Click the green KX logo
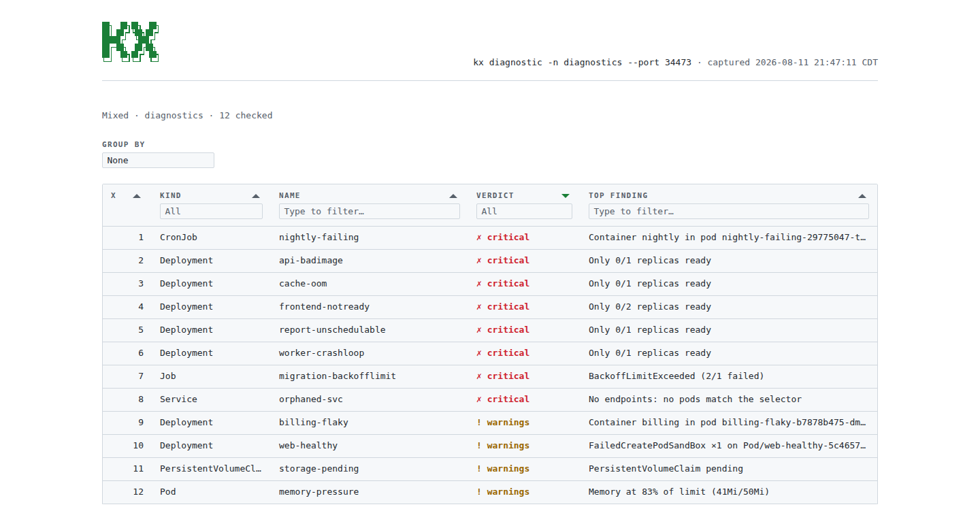Viewport: 980px width, 526px height. pyautogui.click(x=131, y=42)
